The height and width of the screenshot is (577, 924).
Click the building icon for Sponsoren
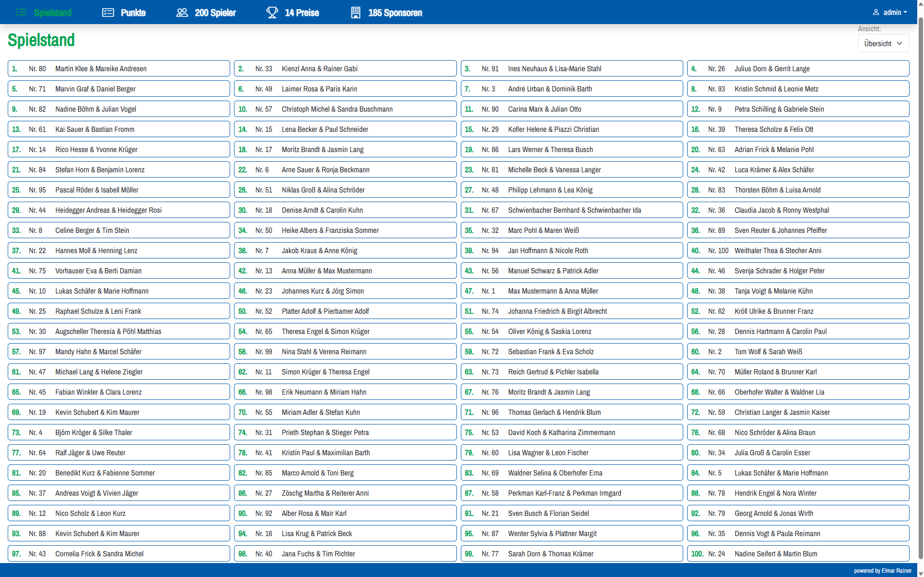click(x=355, y=13)
